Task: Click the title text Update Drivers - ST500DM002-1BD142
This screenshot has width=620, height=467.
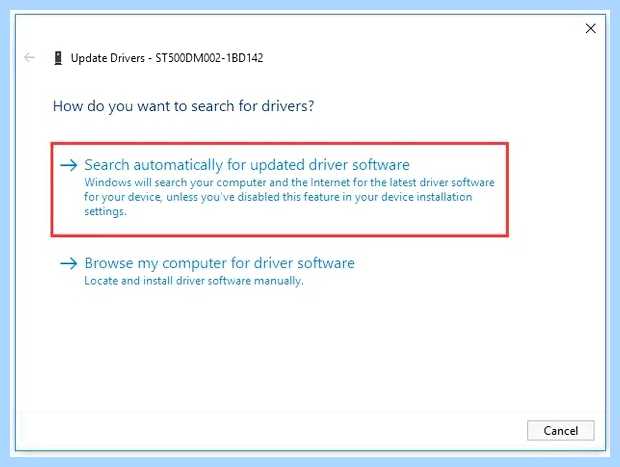Action: tap(167, 58)
